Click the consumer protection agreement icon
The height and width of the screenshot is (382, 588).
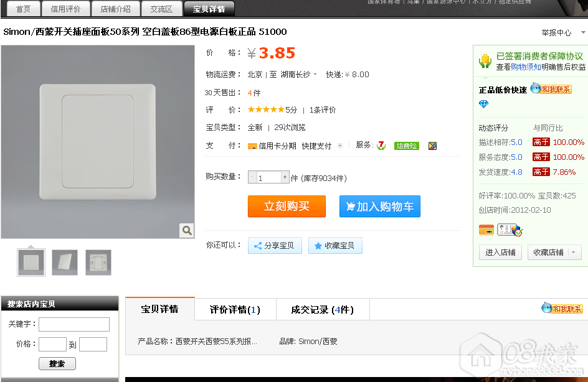click(485, 61)
